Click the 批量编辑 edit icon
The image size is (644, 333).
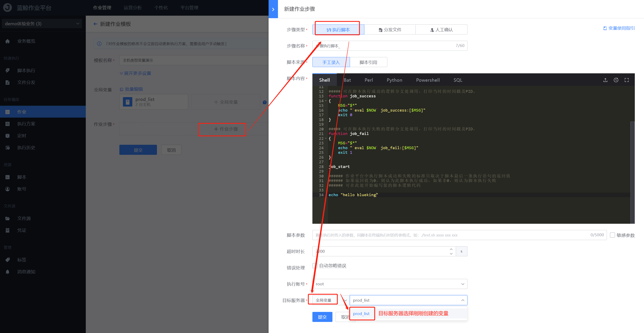(x=122, y=89)
